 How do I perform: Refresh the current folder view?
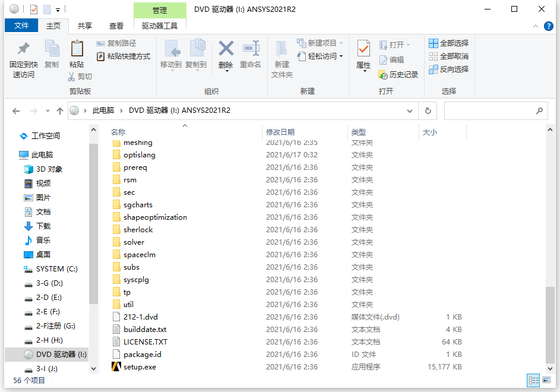428,111
